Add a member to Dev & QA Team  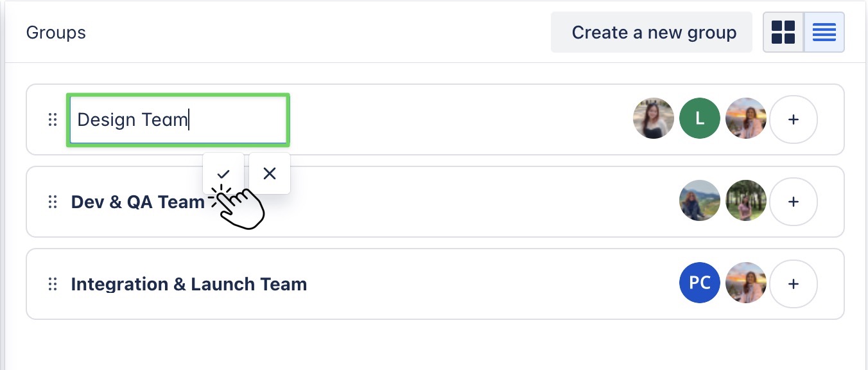point(794,202)
